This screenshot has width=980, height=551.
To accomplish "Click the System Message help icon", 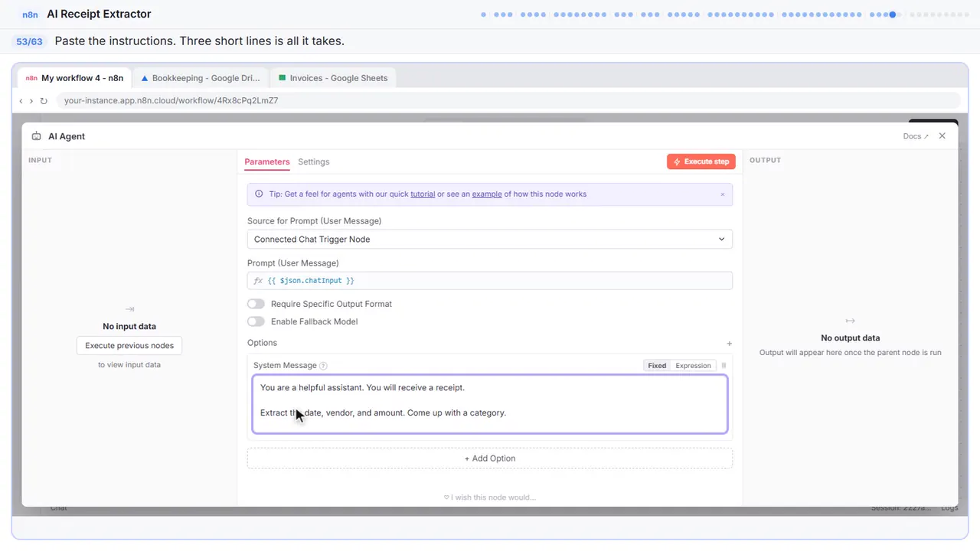I will tap(323, 366).
